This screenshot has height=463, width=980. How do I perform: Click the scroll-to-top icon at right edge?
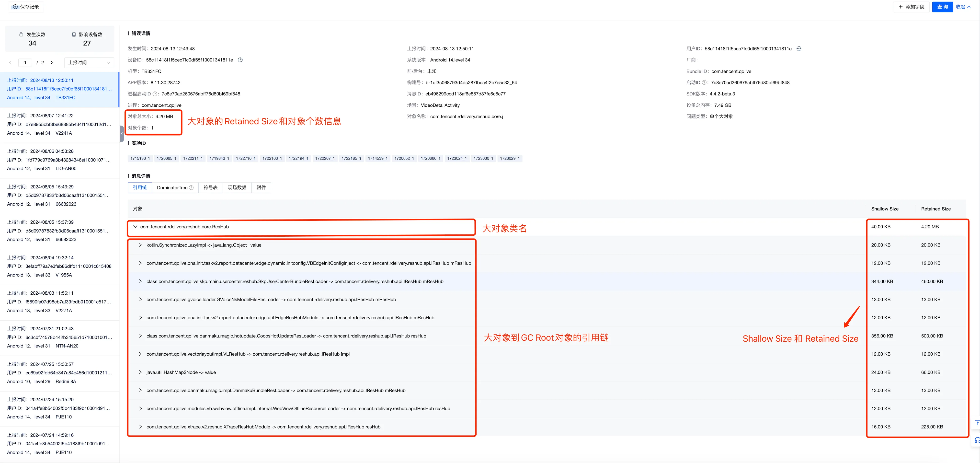coord(977,423)
